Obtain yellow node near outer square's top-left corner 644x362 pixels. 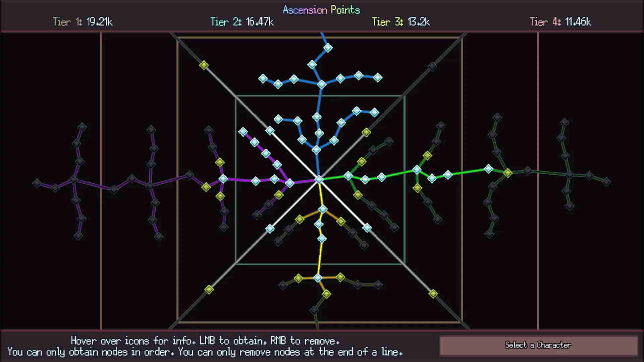tap(204, 65)
